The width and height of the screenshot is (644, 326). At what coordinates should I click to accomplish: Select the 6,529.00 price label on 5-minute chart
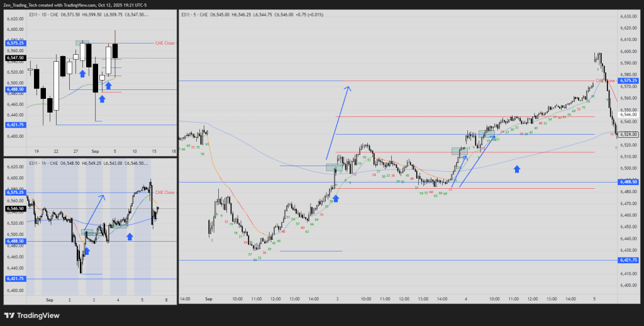click(x=628, y=134)
